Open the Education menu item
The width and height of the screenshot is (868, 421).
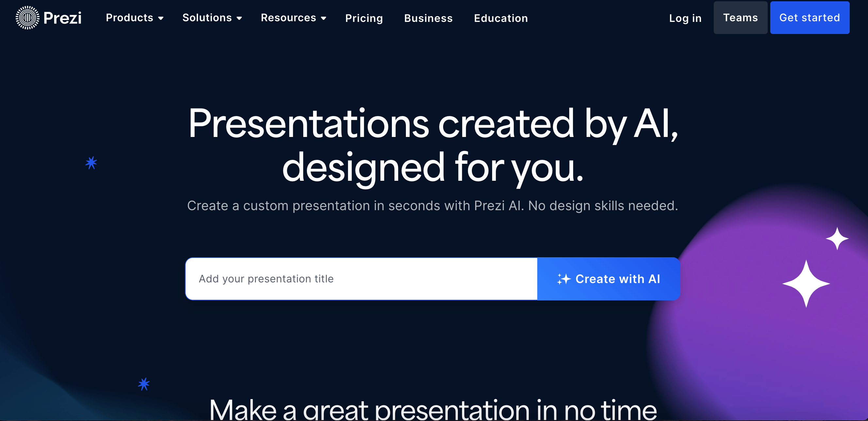[x=501, y=18]
